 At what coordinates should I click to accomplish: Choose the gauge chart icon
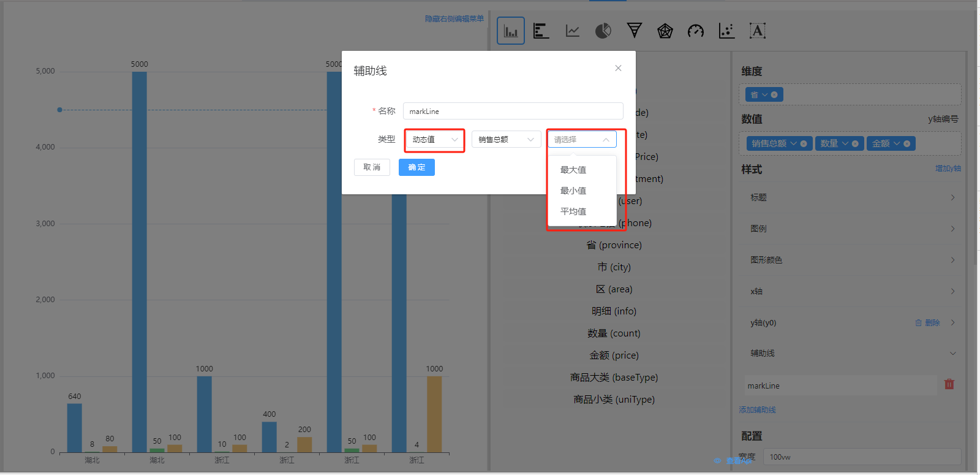click(696, 31)
